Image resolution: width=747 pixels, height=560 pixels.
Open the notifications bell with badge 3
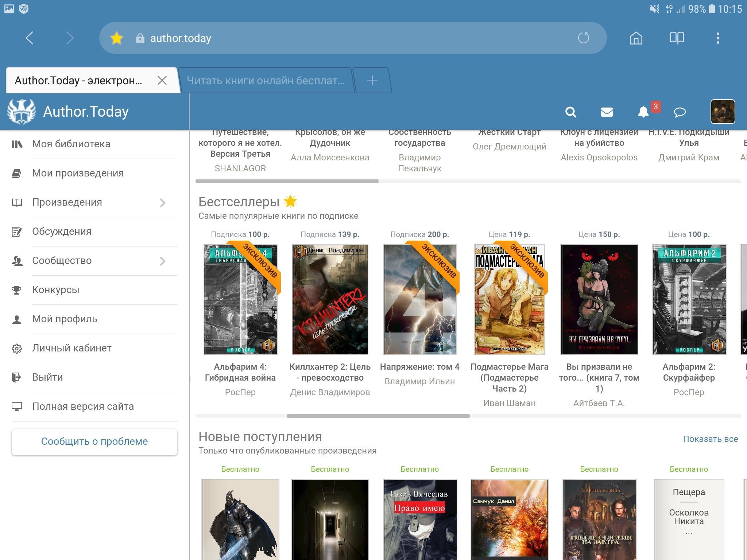(x=643, y=112)
